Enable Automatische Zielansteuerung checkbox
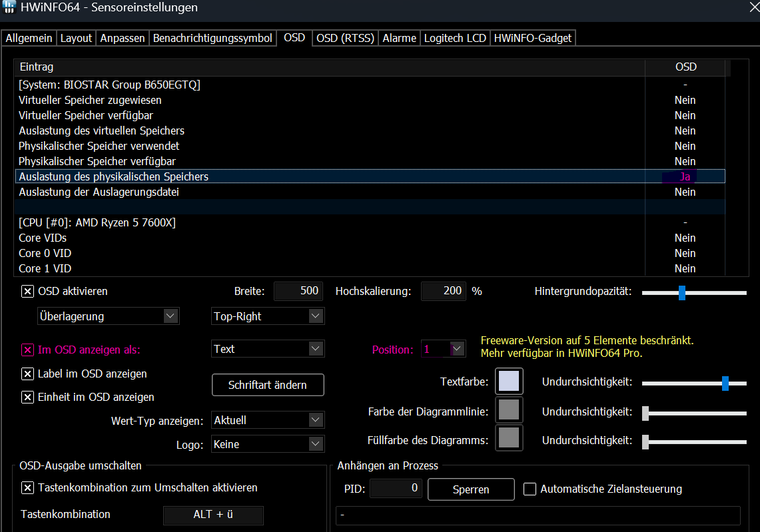The image size is (760, 532). pos(530,489)
